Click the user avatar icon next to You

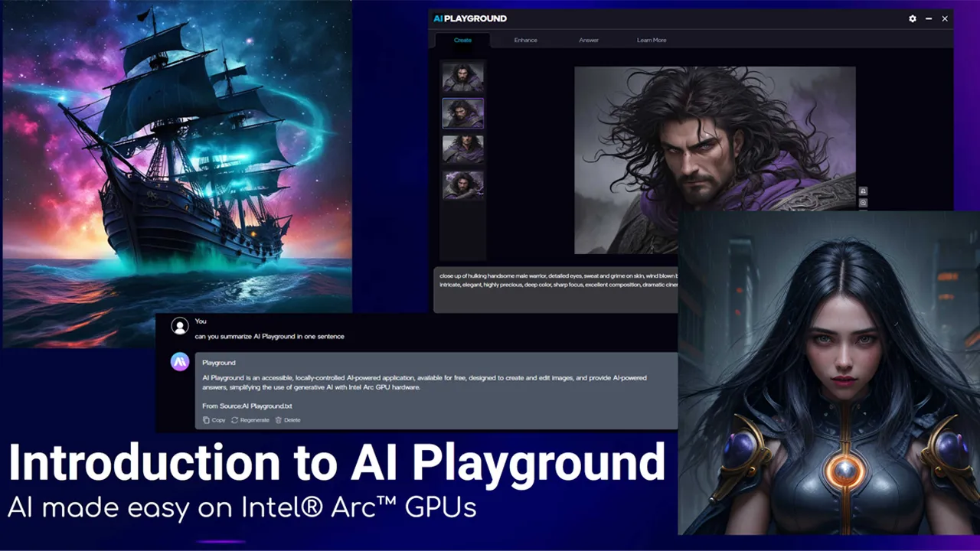180,327
